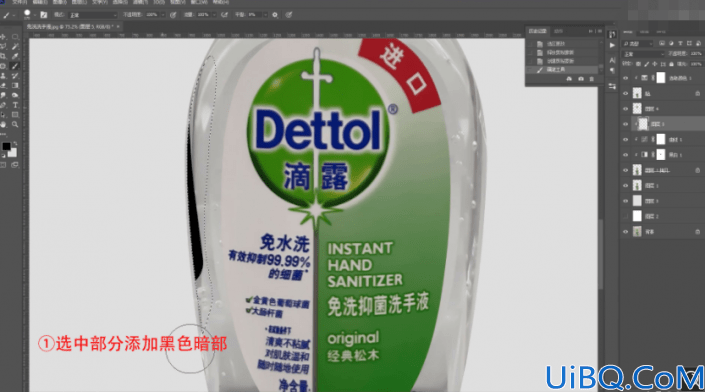Click the background white color swatch
The image size is (705, 392).
tap(13, 153)
